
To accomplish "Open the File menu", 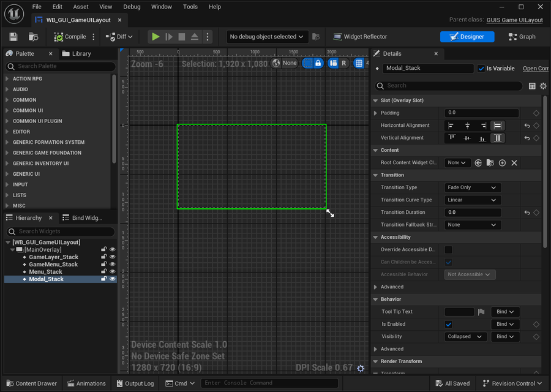I will [37, 7].
